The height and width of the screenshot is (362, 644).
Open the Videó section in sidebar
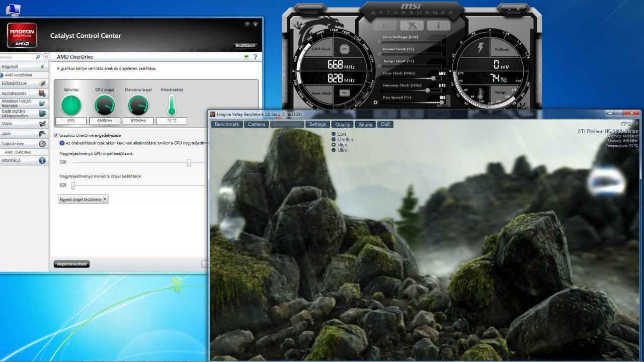tap(24, 123)
